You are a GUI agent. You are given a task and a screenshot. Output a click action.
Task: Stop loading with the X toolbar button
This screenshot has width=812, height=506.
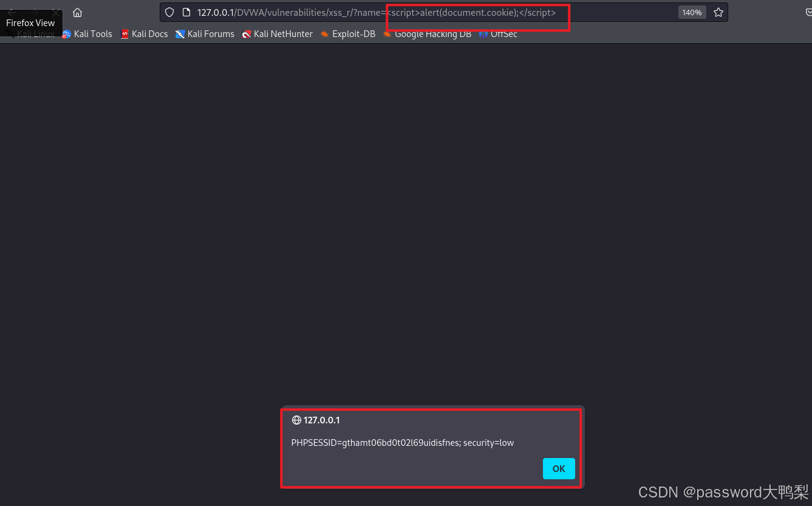[x=55, y=12]
